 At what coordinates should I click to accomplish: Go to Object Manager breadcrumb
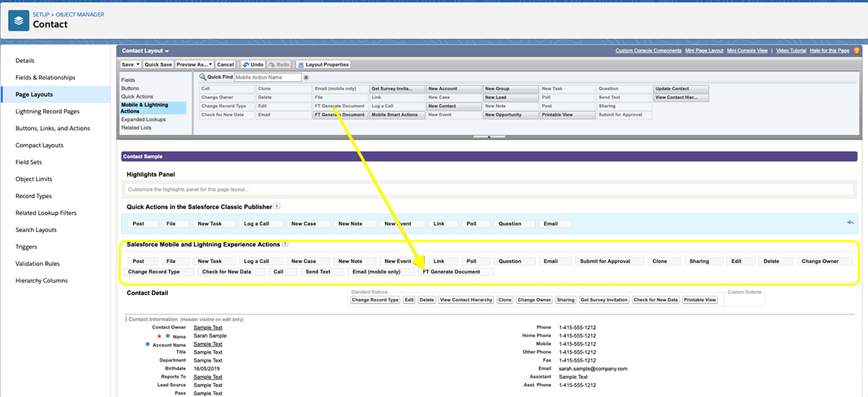tap(79, 14)
